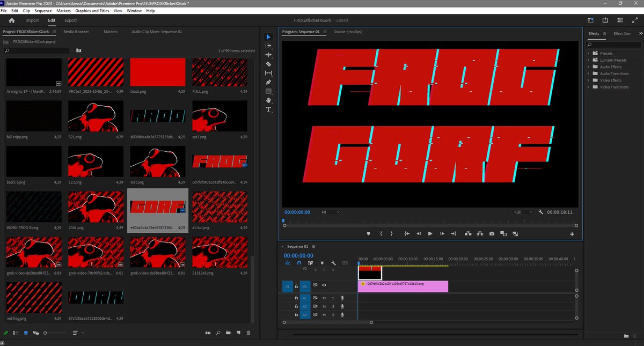The width and height of the screenshot is (644, 346).
Task: Mute the A1 audio track
Action: pos(324,298)
